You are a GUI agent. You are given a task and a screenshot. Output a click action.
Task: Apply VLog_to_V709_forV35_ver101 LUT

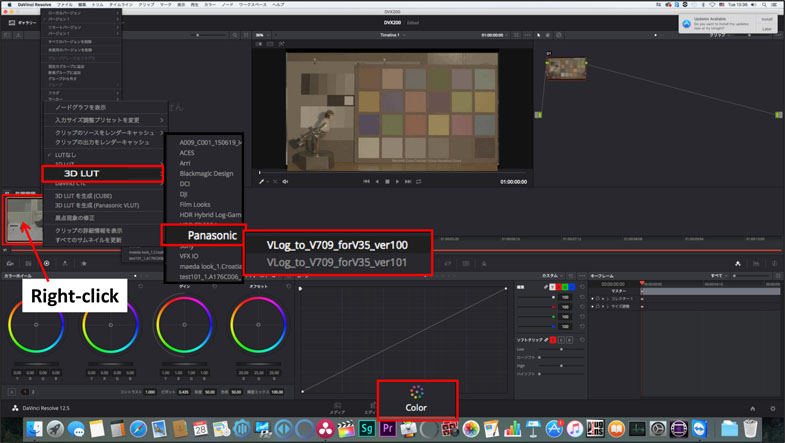[337, 262]
